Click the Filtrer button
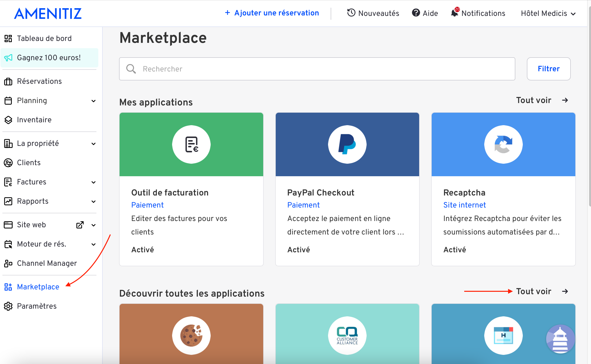591x364 pixels. coord(549,69)
